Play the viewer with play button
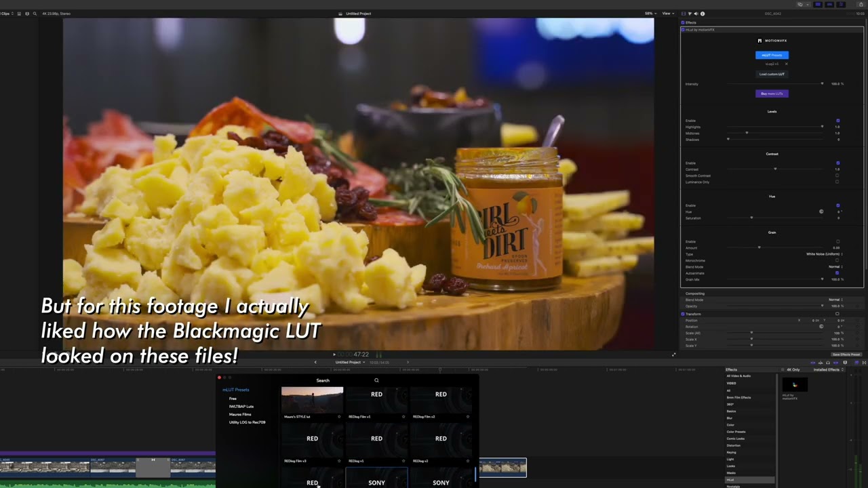 (334, 354)
